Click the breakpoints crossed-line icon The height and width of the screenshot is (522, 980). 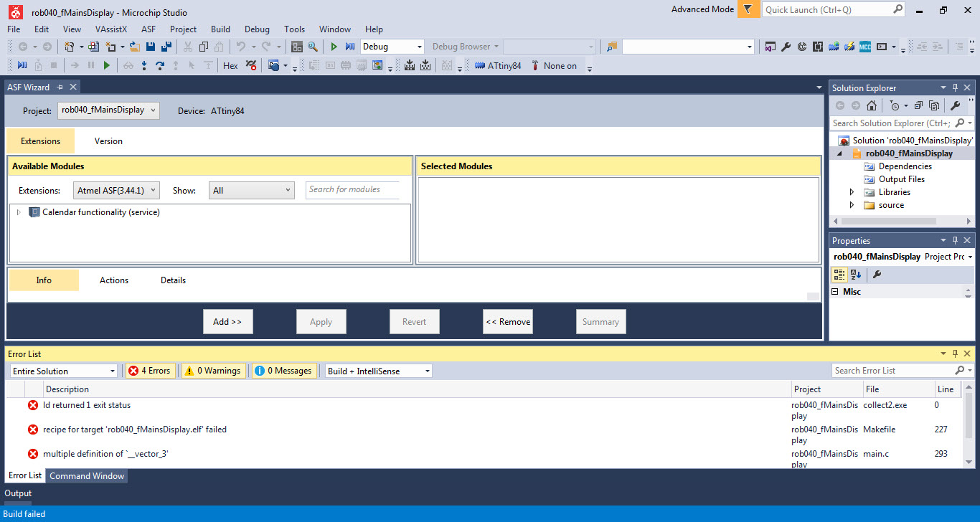[x=251, y=66]
